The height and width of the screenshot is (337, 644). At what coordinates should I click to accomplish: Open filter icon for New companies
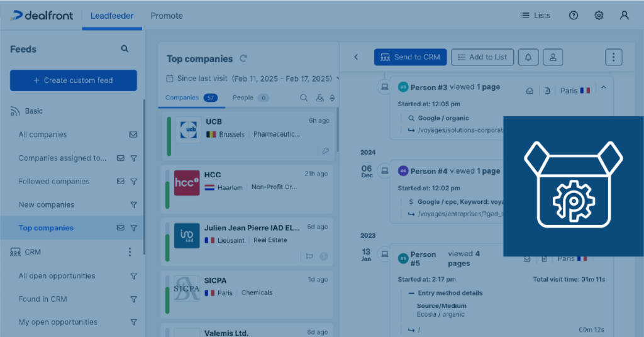pyautogui.click(x=133, y=205)
